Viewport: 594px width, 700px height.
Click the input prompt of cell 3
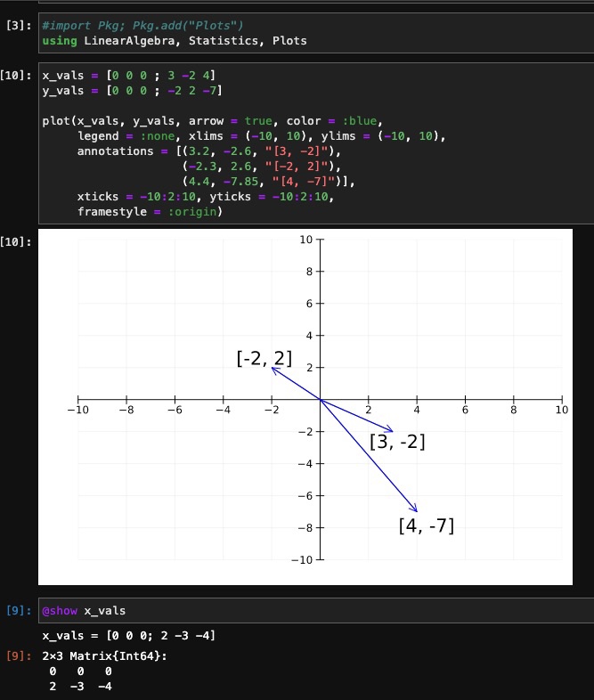click(x=18, y=26)
